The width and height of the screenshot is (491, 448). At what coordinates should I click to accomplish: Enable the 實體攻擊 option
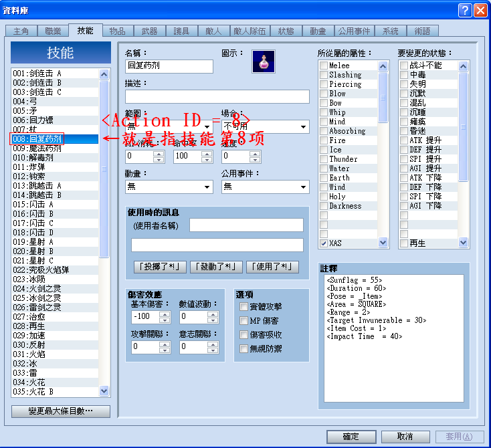pyautogui.click(x=243, y=306)
